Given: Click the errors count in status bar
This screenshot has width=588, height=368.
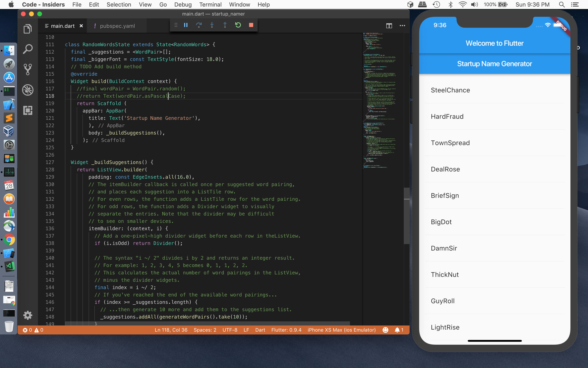Looking at the screenshot, I should [27, 330].
